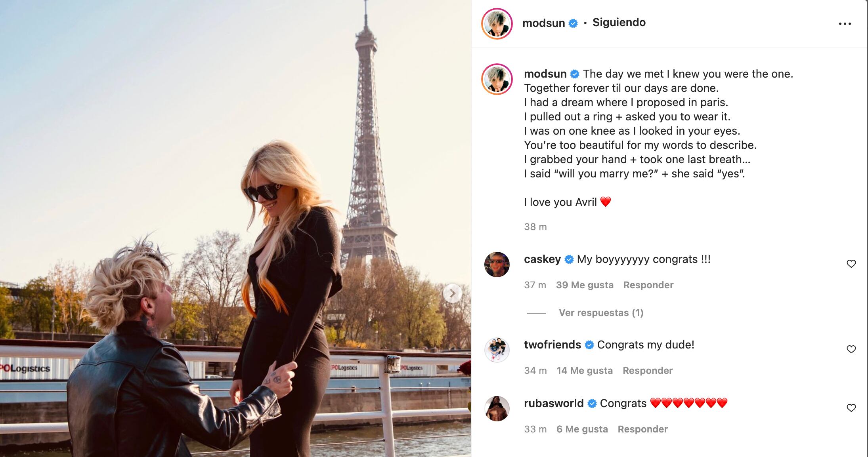The width and height of the screenshot is (868, 457).
Task: Click the Eiffel Tower proposal photo
Action: coord(235,228)
